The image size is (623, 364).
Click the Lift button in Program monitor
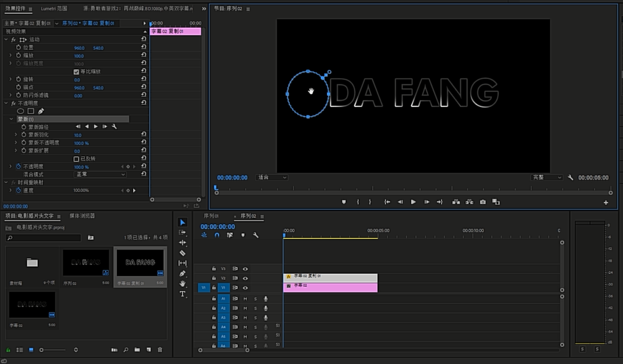pos(456,202)
